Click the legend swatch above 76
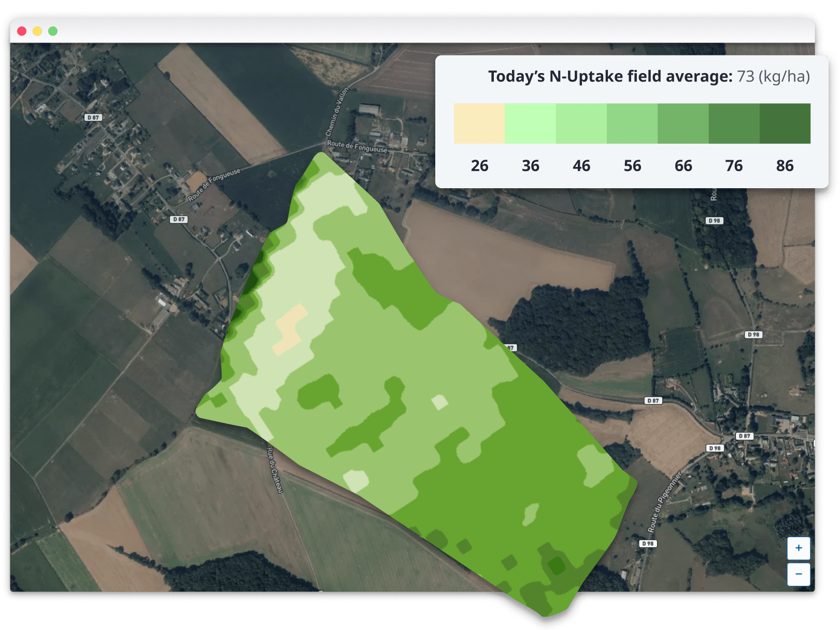Screen dimensions: 840x630 point(734,123)
